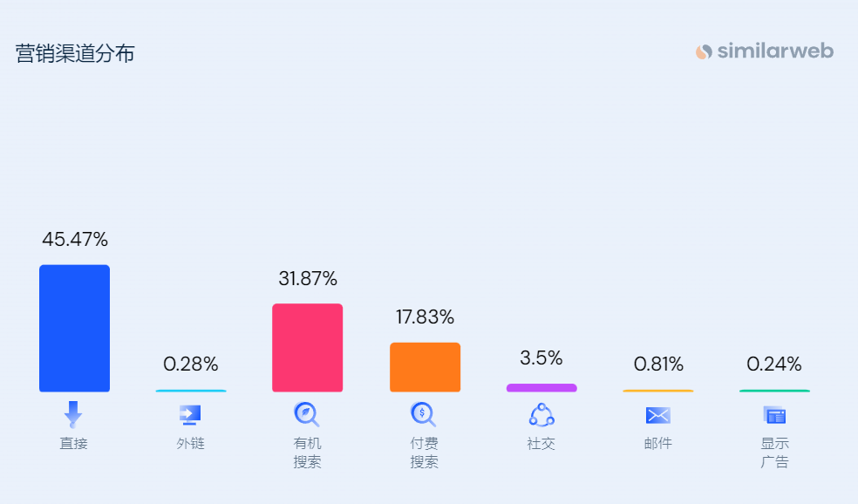
Task: Click the Paid Search dollar magnifier icon
Action: pyautogui.click(x=424, y=414)
